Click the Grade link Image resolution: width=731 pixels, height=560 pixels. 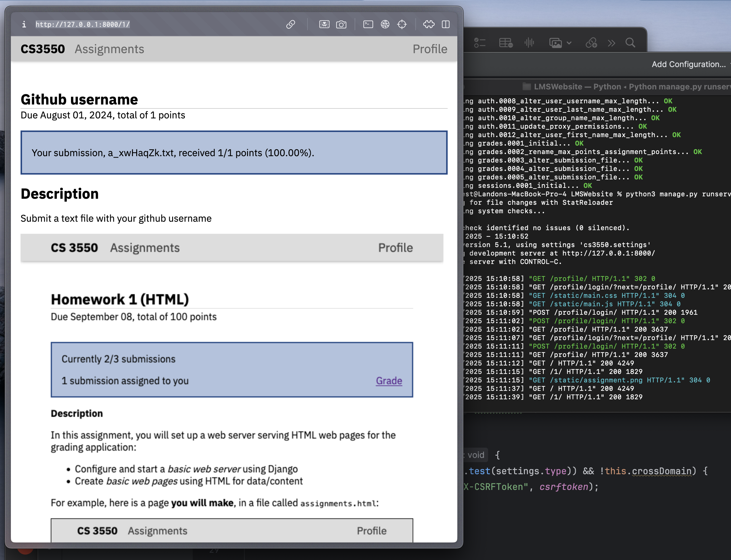coord(389,381)
